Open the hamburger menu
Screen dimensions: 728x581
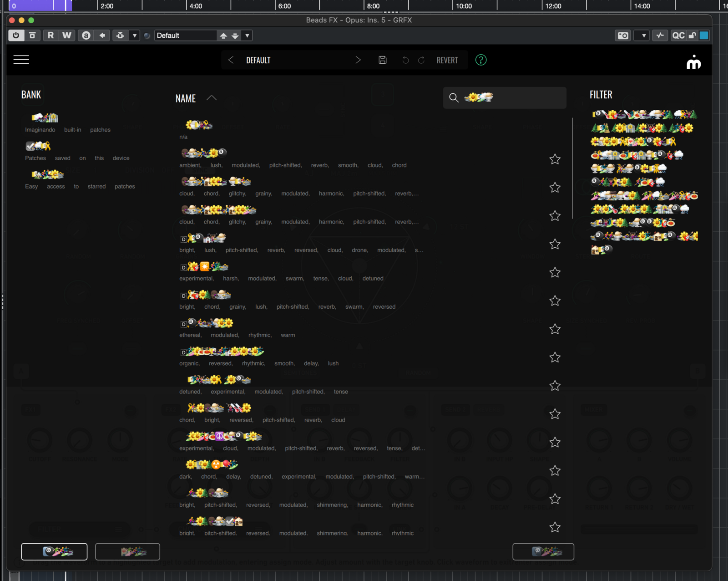coord(21,60)
